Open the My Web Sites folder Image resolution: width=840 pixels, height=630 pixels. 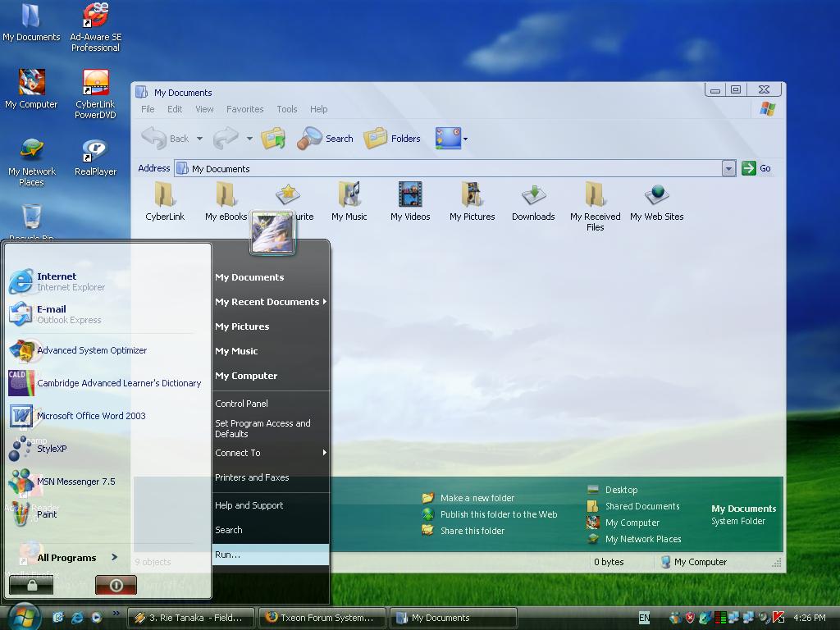657,202
